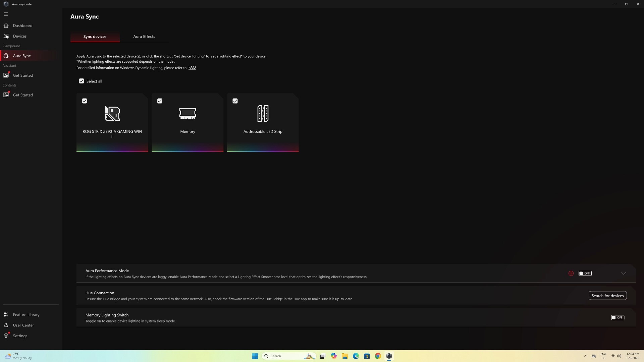Click the Armoury Crate taskbar icon
The width and height of the screenshot is (644, 362).
(x=389, y=356)
